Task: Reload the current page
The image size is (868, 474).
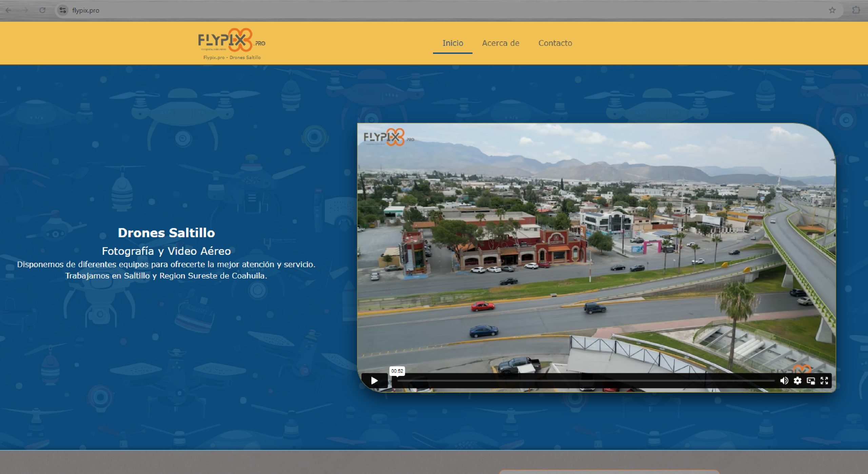Action: [42, 10]
